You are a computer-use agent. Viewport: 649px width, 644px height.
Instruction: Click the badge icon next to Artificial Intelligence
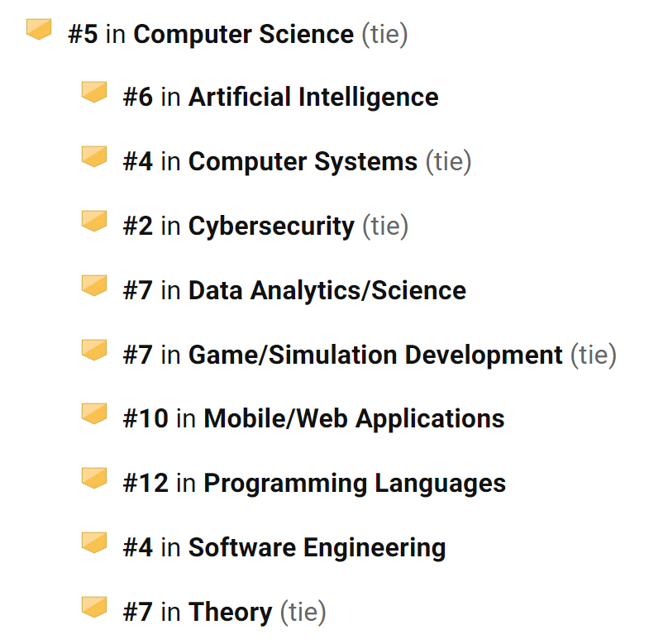[x=94, y=92]
